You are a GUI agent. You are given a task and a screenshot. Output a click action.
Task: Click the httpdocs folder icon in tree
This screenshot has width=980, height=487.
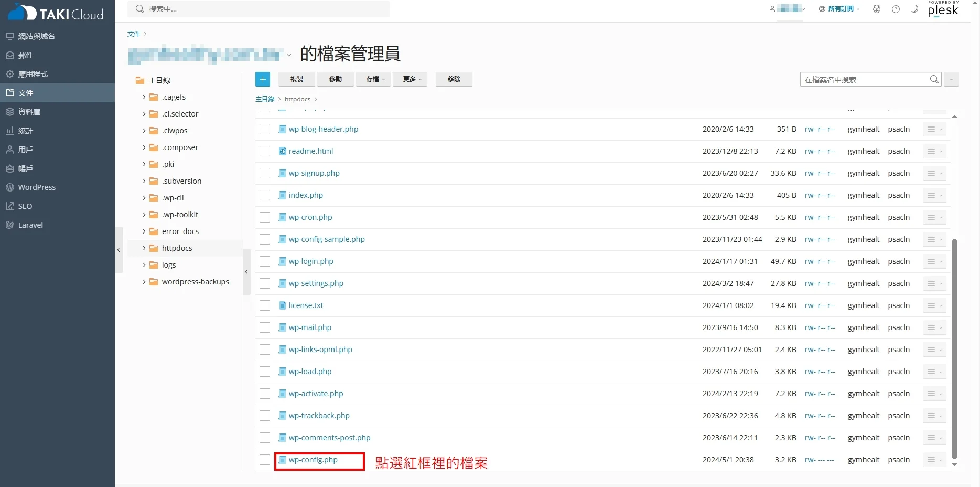pos(154,248)
